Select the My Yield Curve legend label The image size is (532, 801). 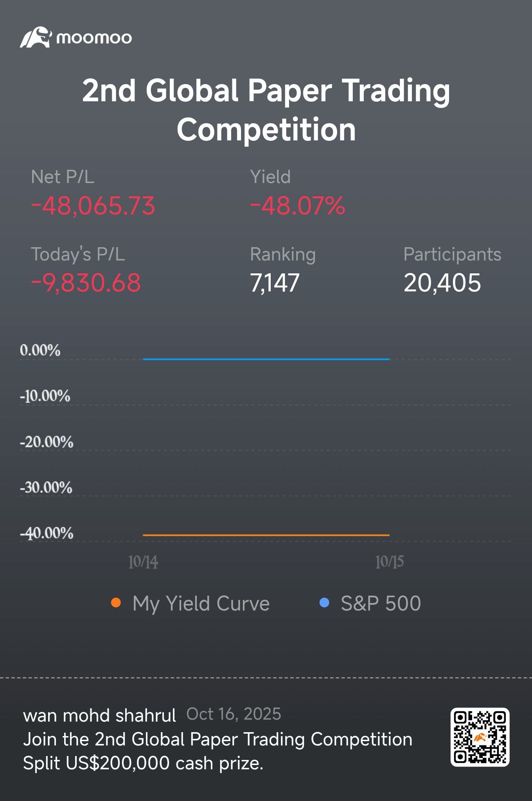pyautogui.click(x=201, y=603)
